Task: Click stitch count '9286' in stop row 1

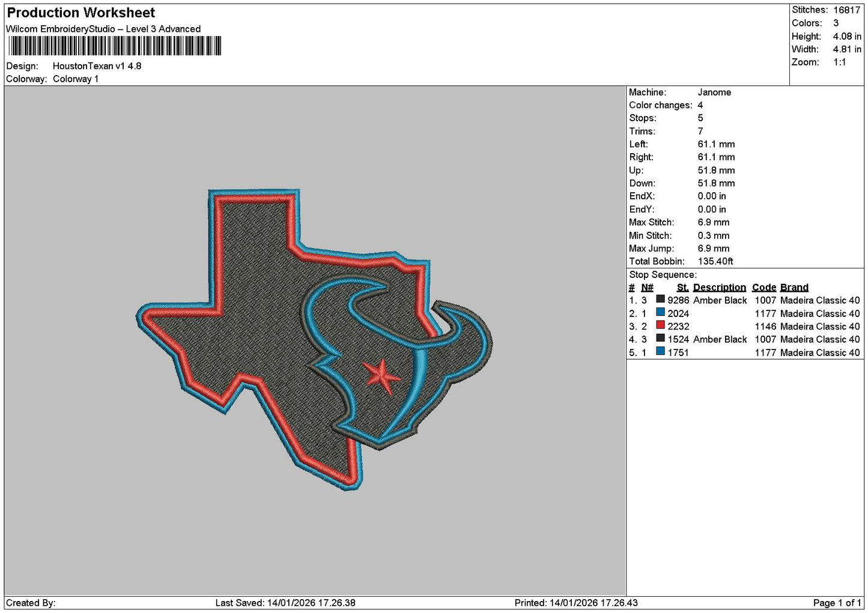Action: [678, 300]
